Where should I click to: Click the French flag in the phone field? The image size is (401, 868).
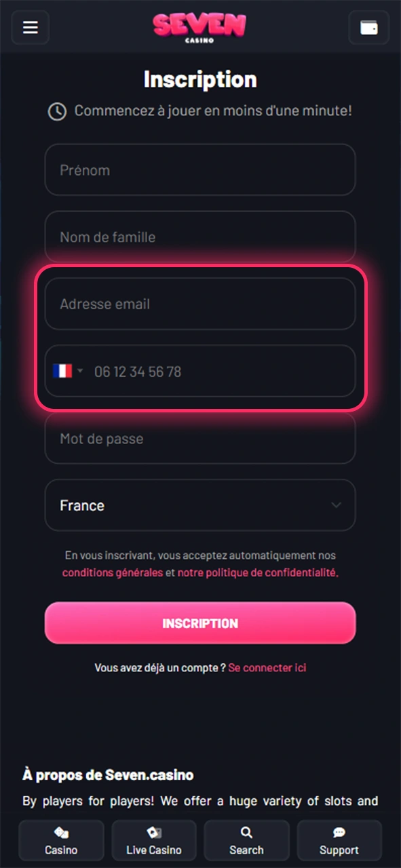click(x=63, y=371)
